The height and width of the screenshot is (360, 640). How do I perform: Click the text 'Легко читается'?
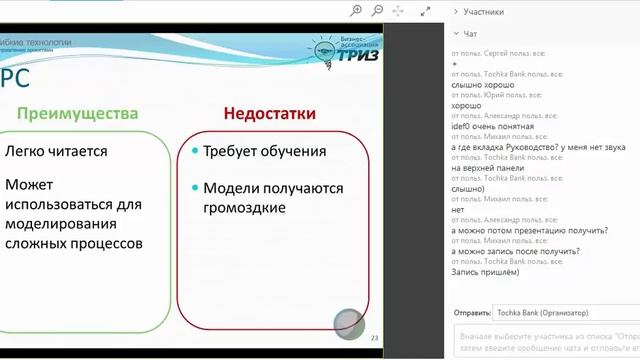(x=56, y=151)
